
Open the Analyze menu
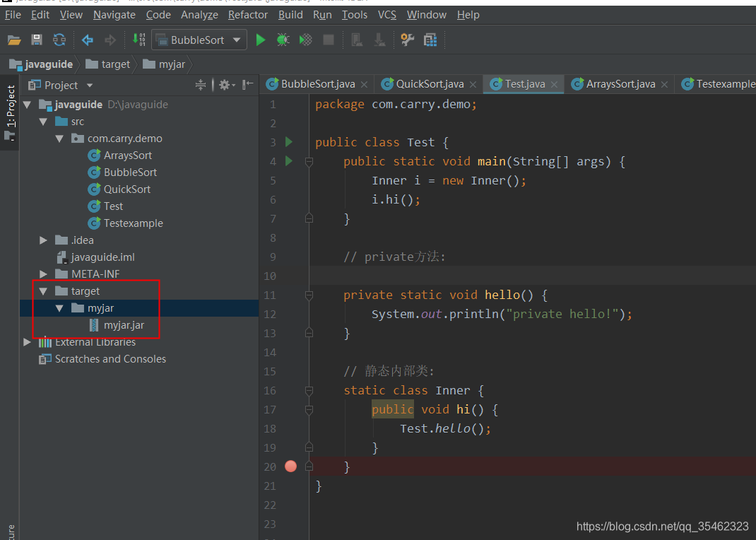[x=199, y=15]
